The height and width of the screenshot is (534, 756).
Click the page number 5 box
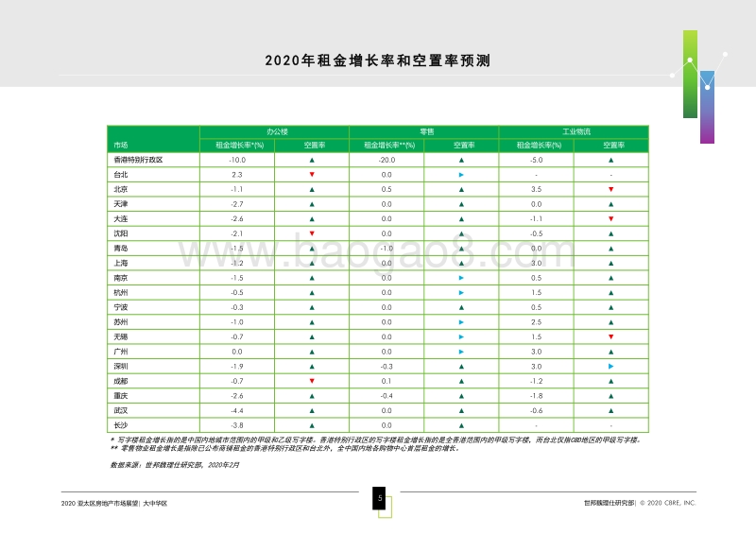click(380, 498)
